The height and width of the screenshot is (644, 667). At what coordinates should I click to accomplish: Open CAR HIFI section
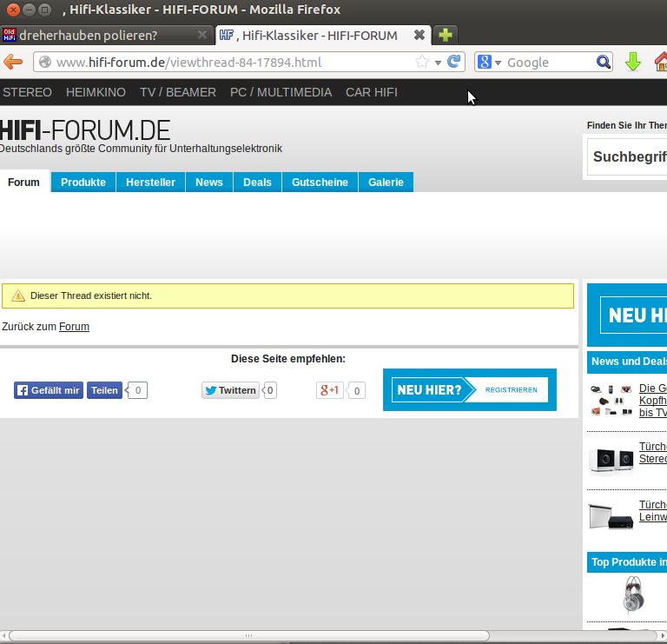(372, 92)
